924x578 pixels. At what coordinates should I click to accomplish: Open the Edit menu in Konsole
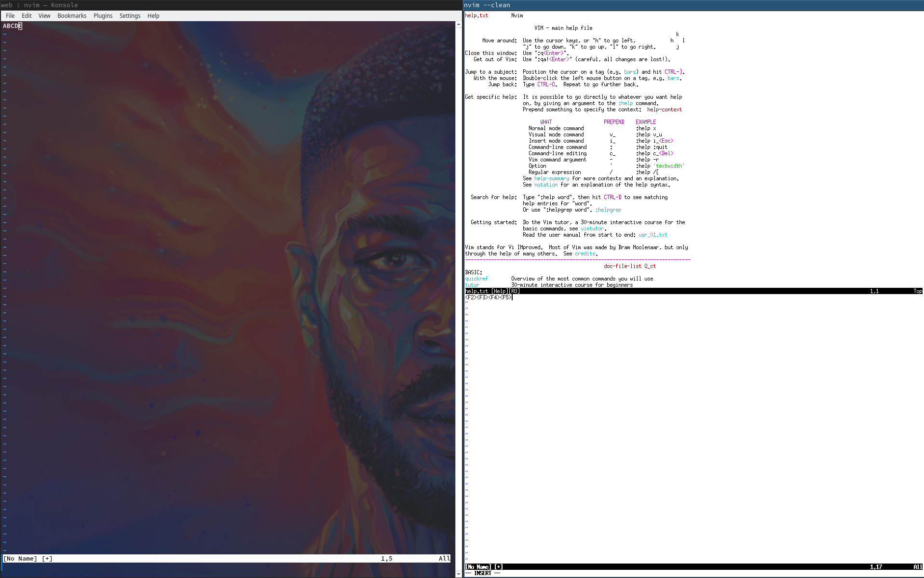pyautogui.click(x=27, y=15)
